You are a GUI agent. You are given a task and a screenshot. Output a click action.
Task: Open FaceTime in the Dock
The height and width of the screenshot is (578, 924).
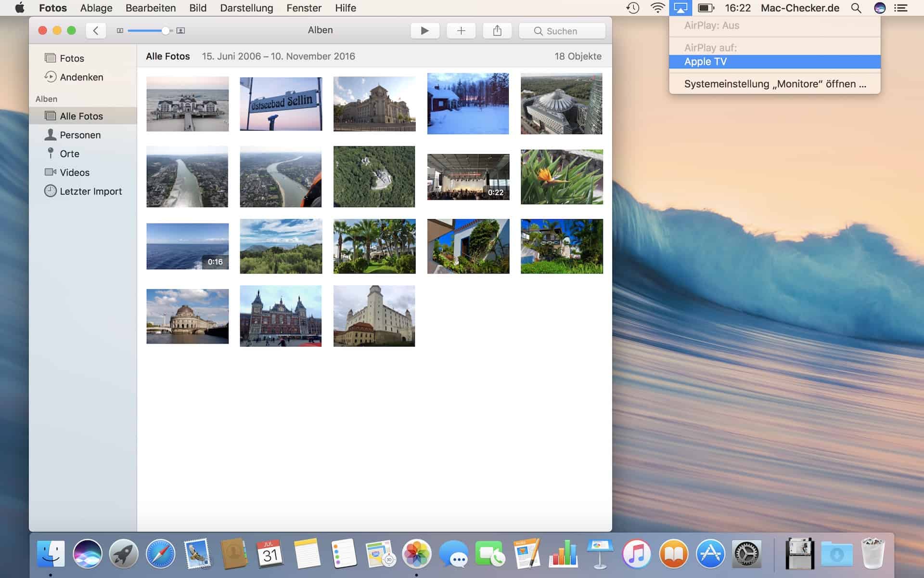pyautogui.click(x=490, y=554)
